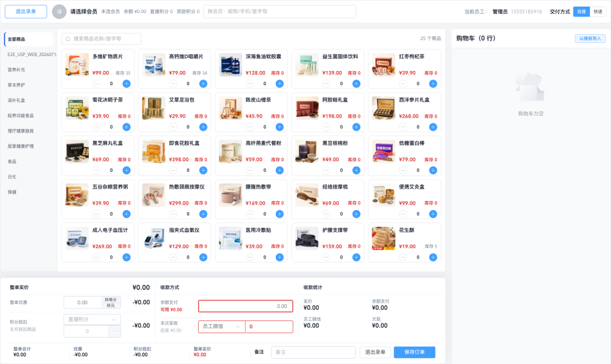
Task: Plus icon for 便携艾灸盒
Action: 433,214
